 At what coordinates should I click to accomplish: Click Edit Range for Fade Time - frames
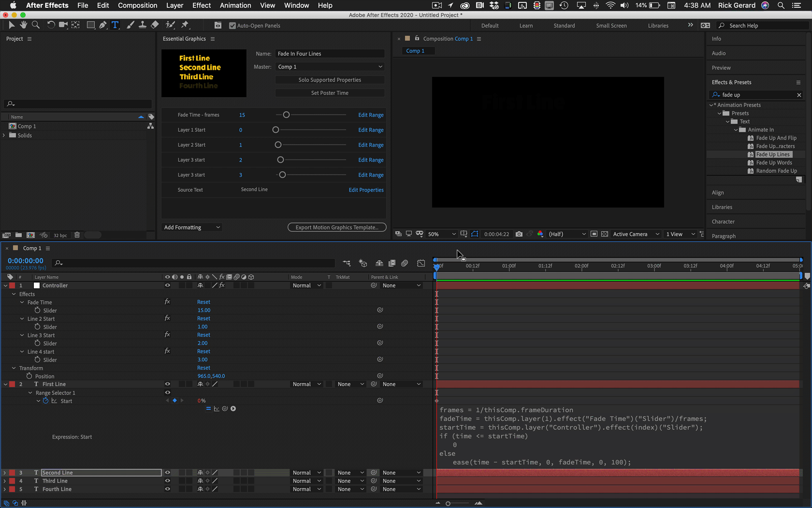(x=371, y=115)
